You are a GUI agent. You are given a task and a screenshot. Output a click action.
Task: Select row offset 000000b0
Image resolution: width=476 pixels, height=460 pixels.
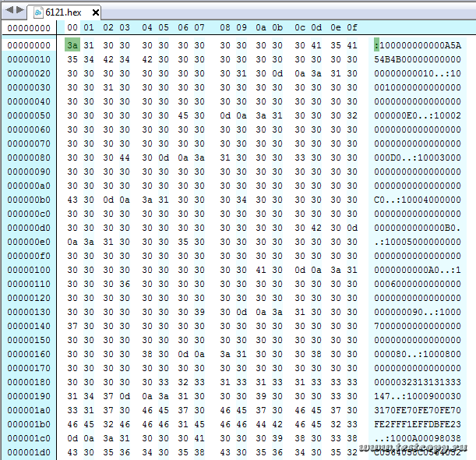coord(28,200)
